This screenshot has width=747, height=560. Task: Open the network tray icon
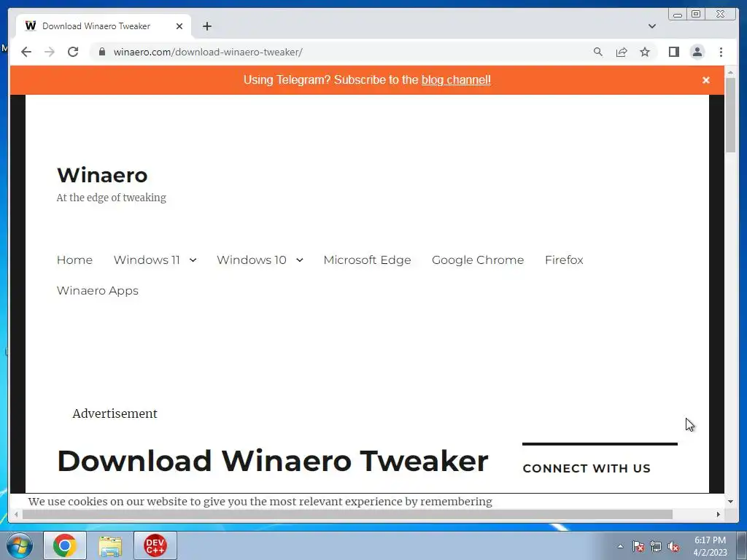[x=656, y=546]
